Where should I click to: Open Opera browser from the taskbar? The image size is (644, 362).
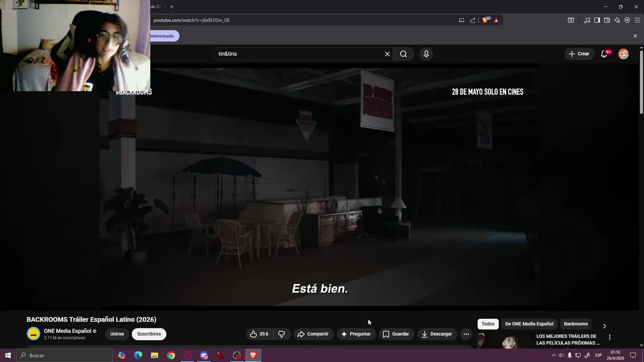point(188,355)
